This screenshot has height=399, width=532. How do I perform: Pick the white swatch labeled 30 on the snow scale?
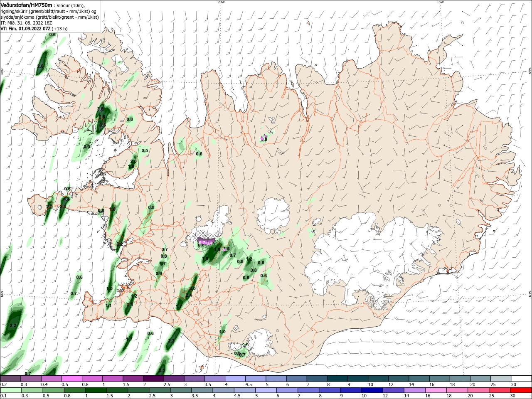521,379
